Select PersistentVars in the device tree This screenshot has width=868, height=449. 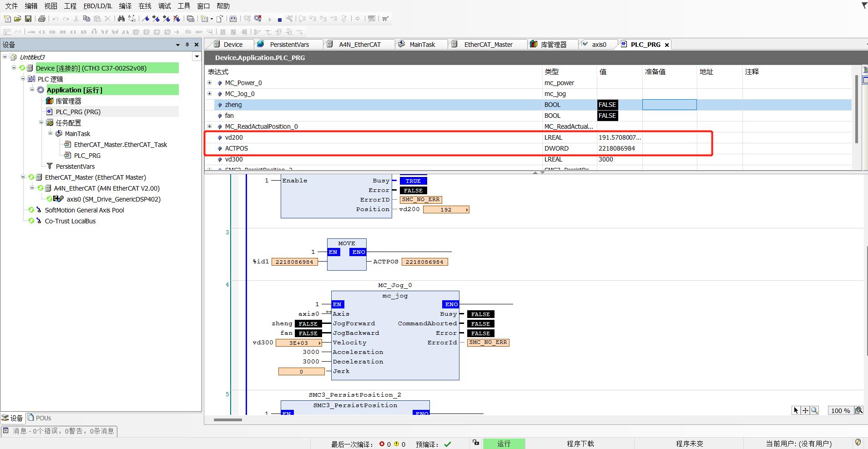click(x=75, y=166)
